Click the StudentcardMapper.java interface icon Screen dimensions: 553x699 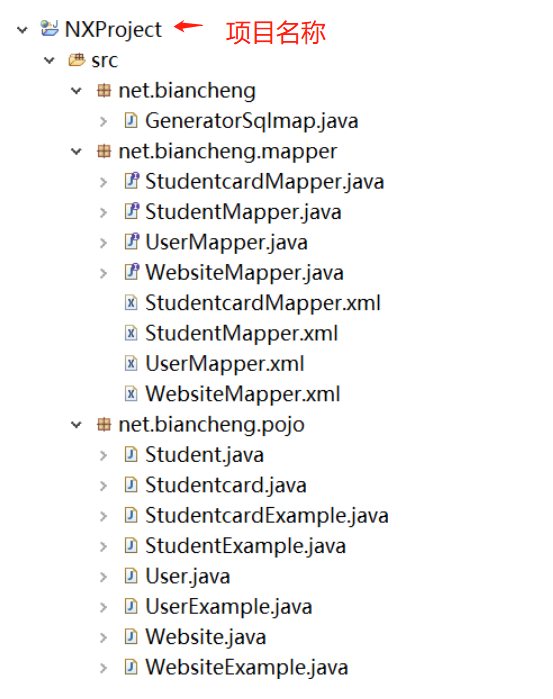[132, 181]
